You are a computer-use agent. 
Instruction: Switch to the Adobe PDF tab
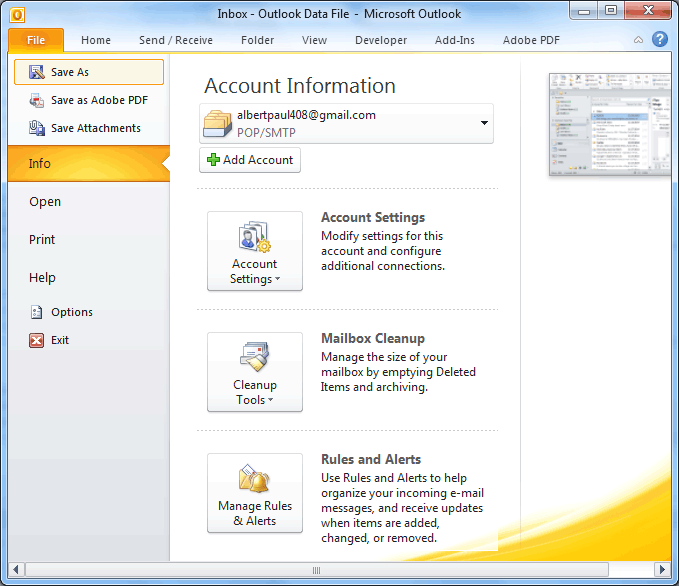click(531, 40)
